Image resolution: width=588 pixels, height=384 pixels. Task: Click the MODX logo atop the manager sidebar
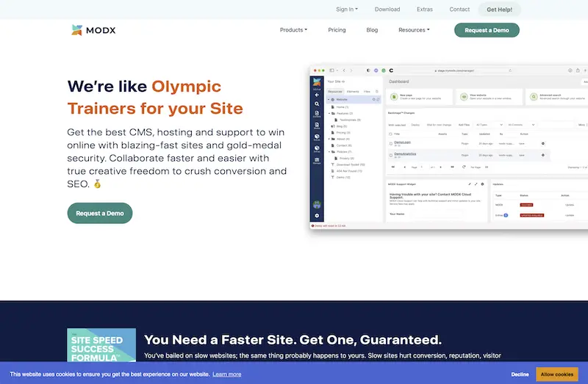pyautogui.click(x=317, y=82)
